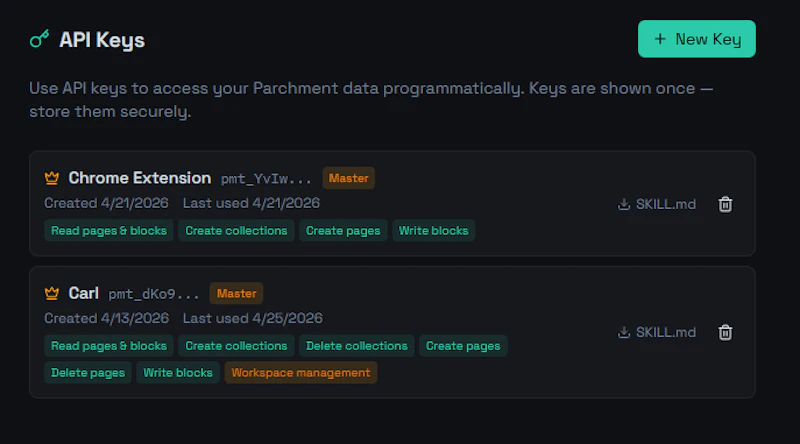The height and width of the screenshot is (444, 800).
Task: Click the Master badge on Carl
Action: pyautogui.click(x=236, y=293)
